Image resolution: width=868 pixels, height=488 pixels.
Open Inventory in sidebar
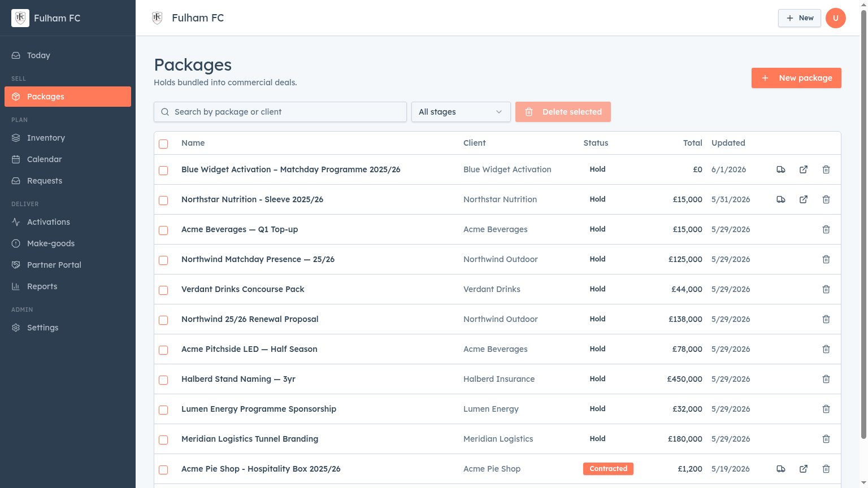pos(68,138)
